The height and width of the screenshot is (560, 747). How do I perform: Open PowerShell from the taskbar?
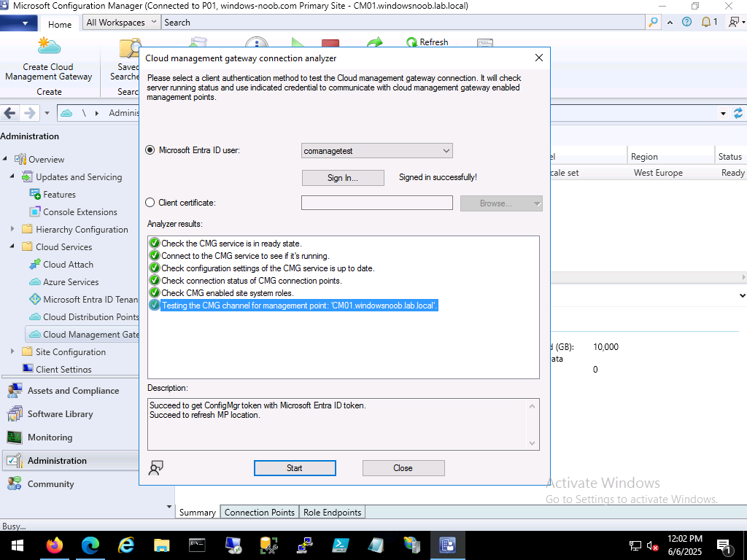340,545
